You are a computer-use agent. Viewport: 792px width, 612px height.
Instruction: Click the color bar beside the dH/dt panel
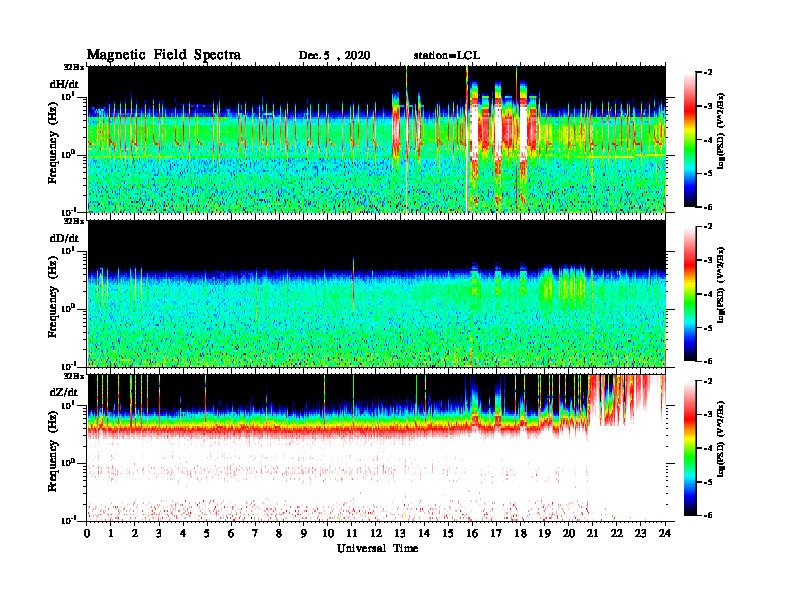click(x=690, y=139)
